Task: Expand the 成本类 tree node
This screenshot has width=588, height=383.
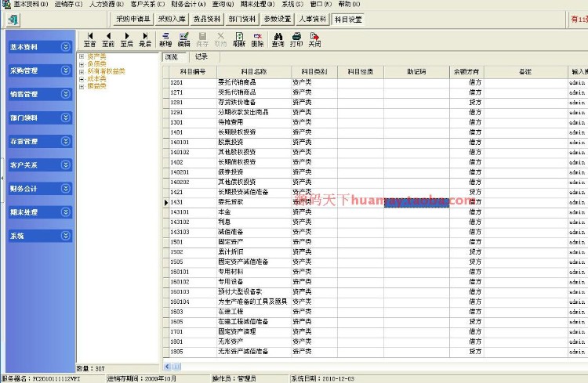Action: tap(82, 79)
